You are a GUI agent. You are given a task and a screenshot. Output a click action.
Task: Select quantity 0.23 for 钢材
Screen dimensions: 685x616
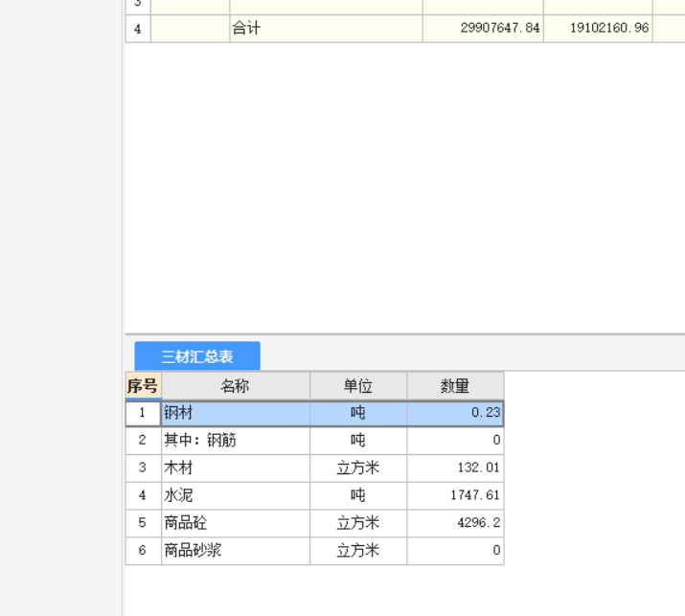click(x=455, y=413)
